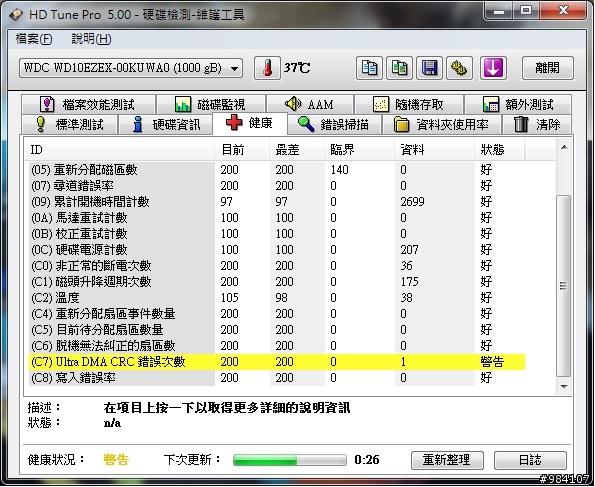
Task: Select the (C5) 目前待分配扇區數量 row
Action: coord(277,329)
